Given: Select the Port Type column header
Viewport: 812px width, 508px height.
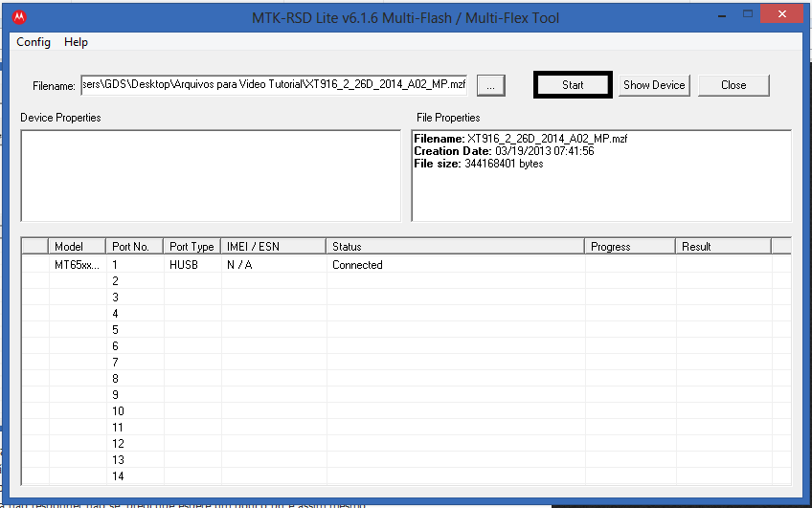Looking at the screenshot, I should click(192, 246).
